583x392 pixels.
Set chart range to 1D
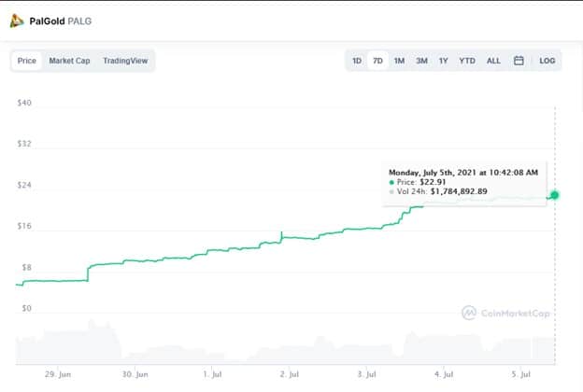(357, 61)
